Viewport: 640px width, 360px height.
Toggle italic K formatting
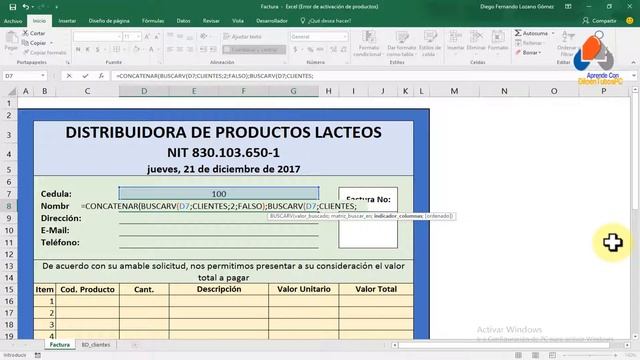tap(87, 49)
